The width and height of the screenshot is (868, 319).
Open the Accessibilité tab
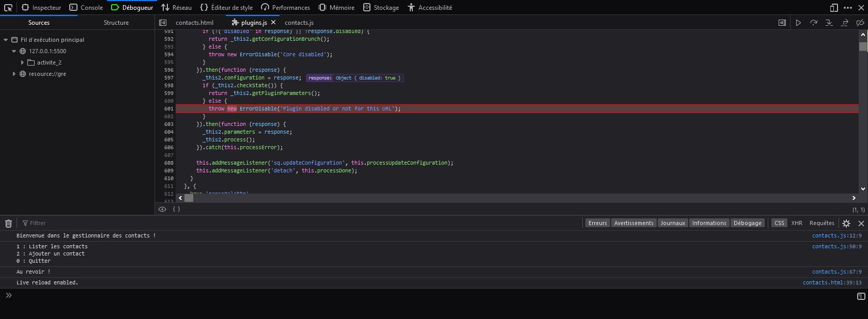[x=429, y=8]
